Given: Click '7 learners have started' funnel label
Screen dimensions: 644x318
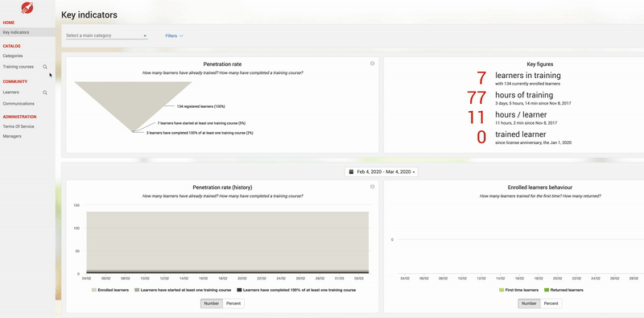Looking at the screenshot, I should [x=201, y=123].
